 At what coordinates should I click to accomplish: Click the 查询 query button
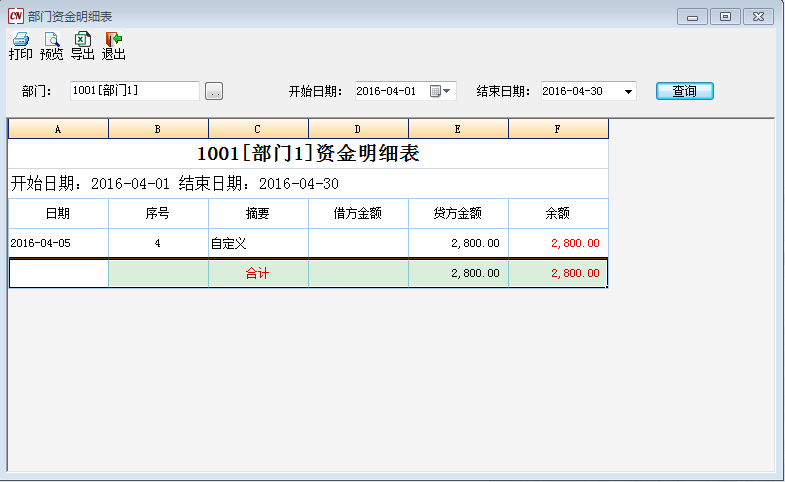[684, 91]
